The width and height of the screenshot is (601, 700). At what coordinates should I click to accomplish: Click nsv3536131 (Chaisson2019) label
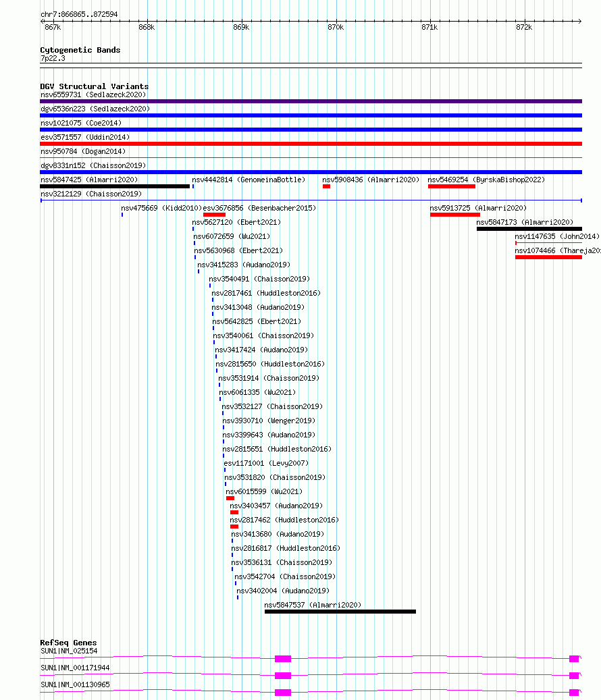click(x=282, y=563)
